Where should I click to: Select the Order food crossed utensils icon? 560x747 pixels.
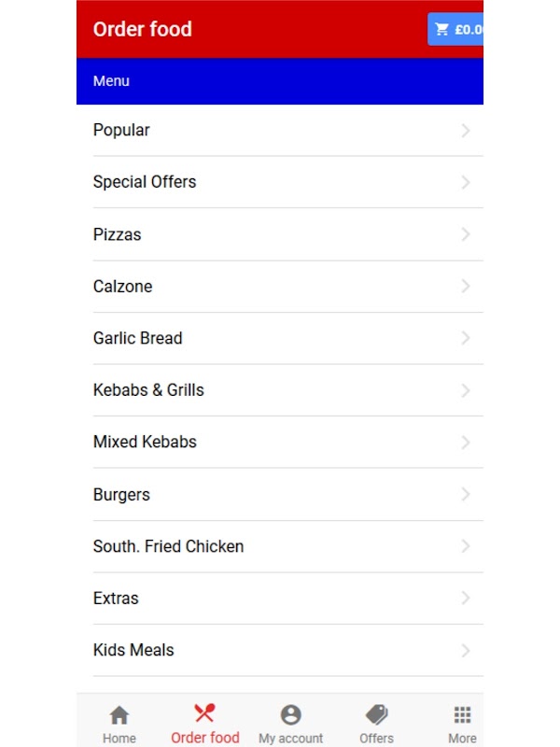204,713
